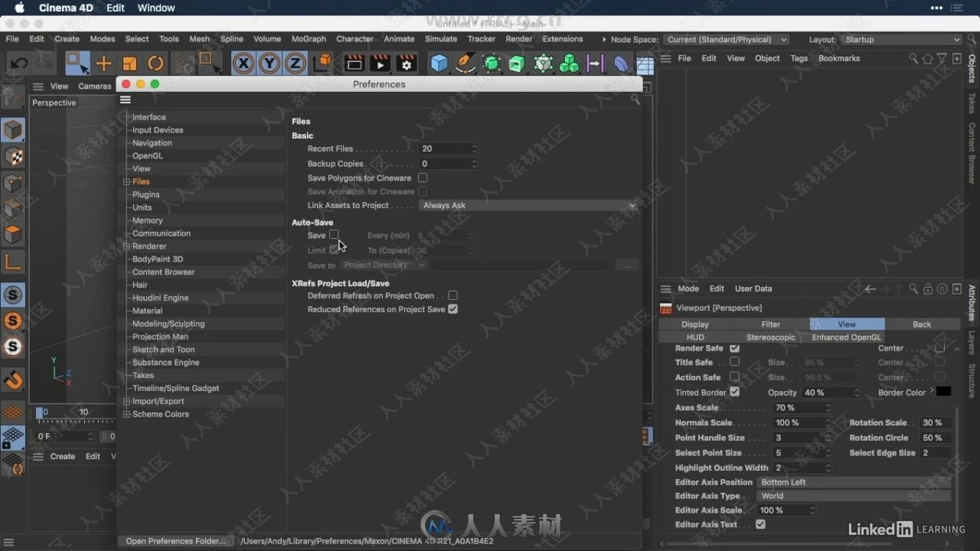The image size is (980, 551).
Task: Expand Files tree item
Action: 126,181
